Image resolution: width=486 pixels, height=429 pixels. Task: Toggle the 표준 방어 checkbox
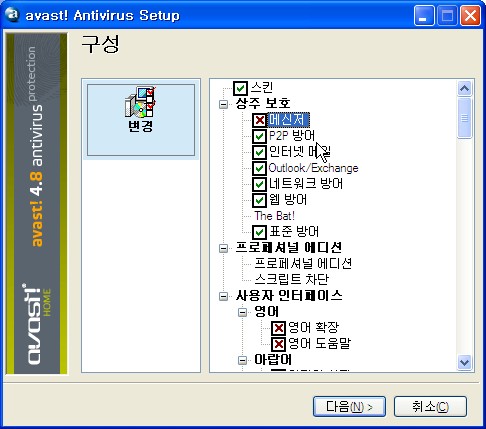[x=259, y=232]
